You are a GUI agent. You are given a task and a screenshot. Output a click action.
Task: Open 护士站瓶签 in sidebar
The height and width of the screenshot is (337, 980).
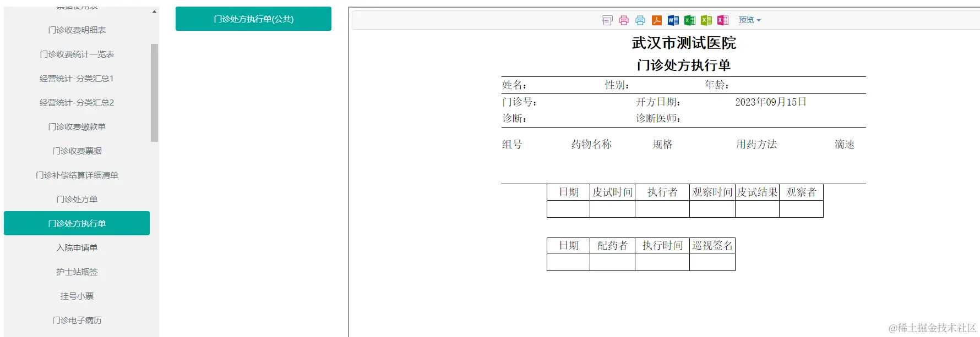[x=77, y=272]
